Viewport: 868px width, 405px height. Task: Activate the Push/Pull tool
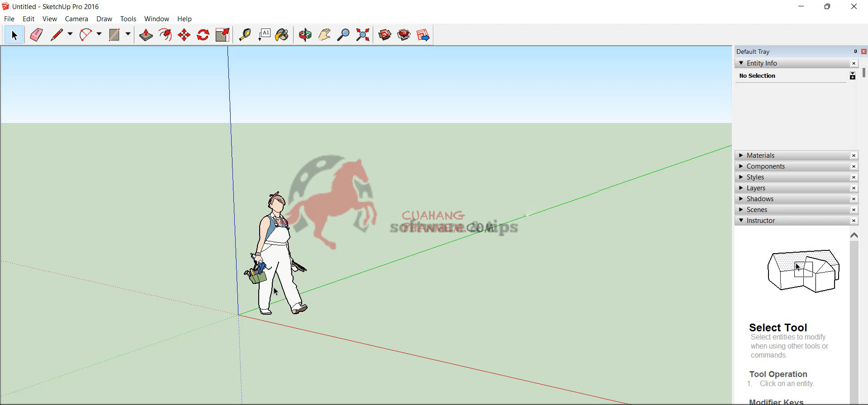click(146, 35)
